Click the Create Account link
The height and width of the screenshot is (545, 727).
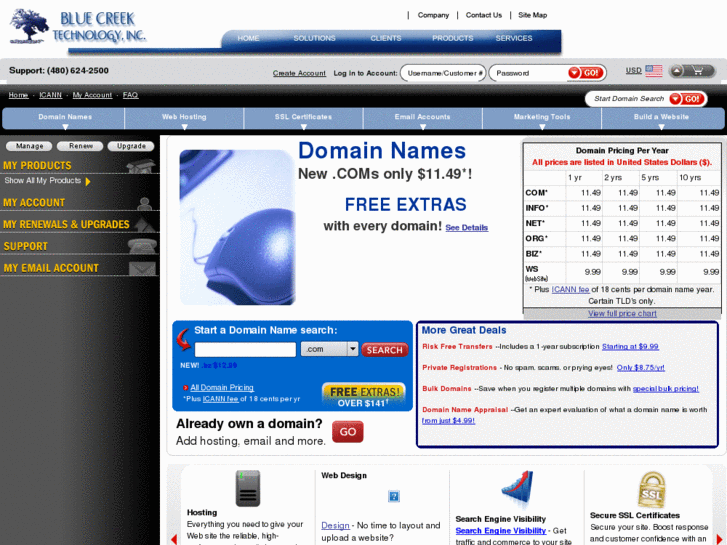[x=299, y=73]
